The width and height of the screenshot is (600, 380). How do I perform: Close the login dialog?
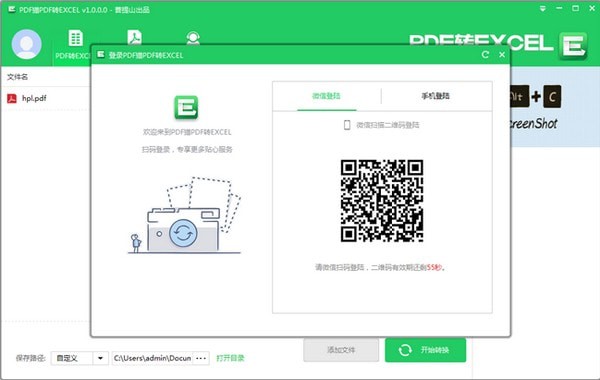coord(502,55)
